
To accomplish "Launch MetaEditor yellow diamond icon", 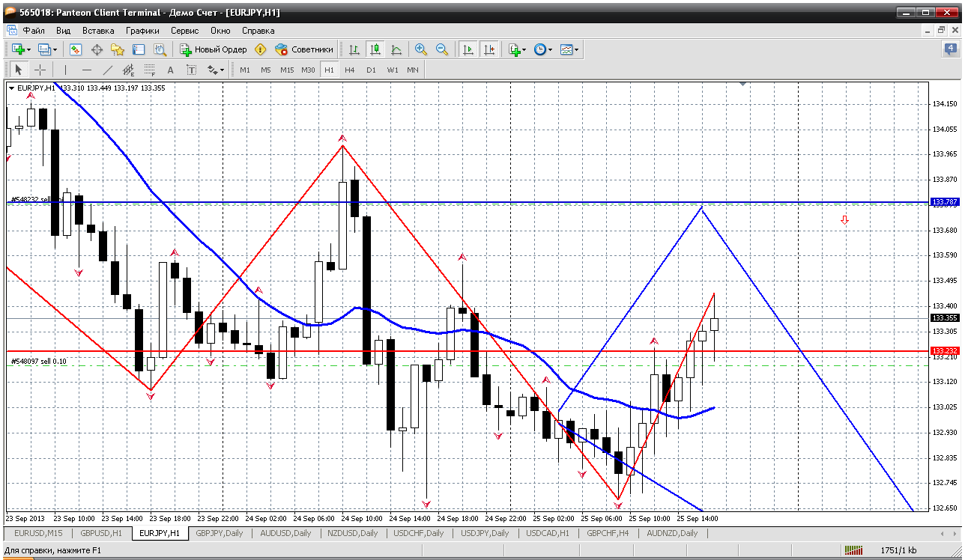I will click(x=260, y=49).
